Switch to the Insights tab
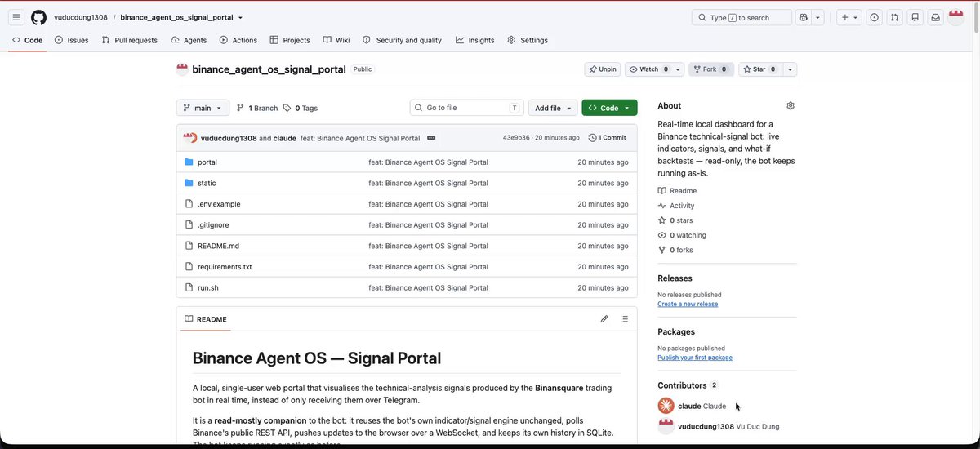 click(x=474, y=40)
